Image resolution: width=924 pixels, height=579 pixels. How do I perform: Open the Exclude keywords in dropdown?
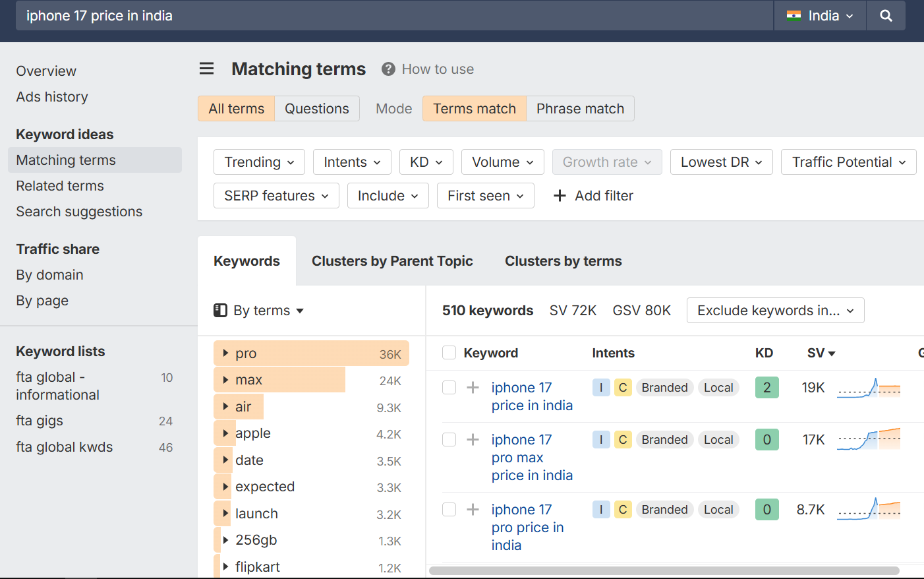point(776,311)
